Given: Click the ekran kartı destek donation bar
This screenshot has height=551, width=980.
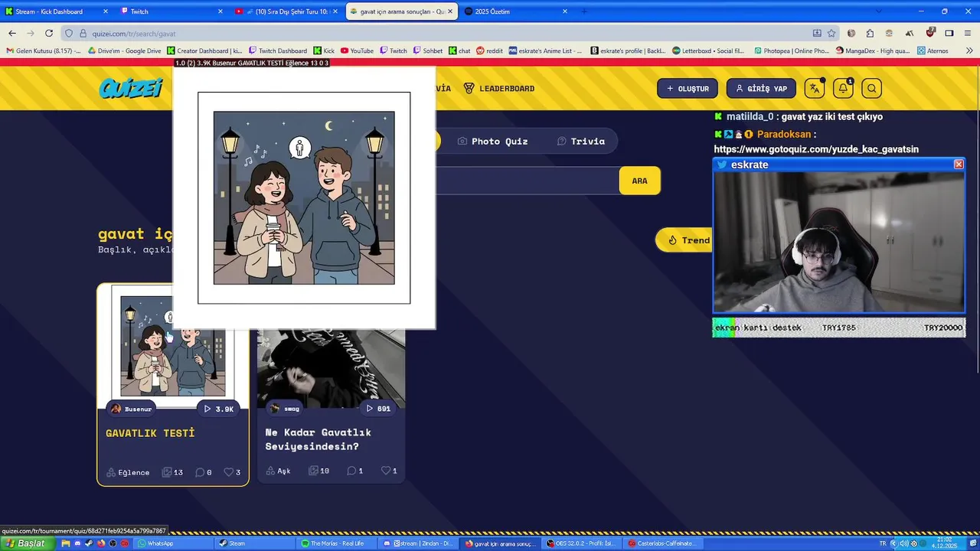Looking at the screenshot, I should click(838, 328).
